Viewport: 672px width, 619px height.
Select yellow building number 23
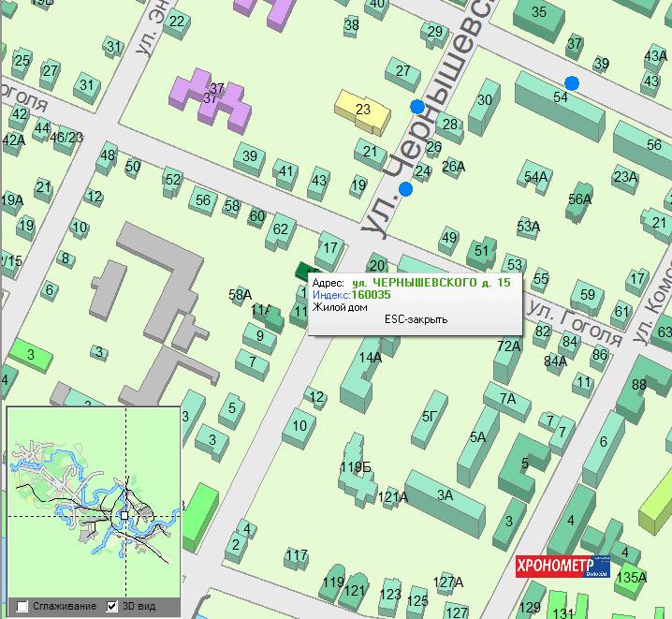point(361,111)
